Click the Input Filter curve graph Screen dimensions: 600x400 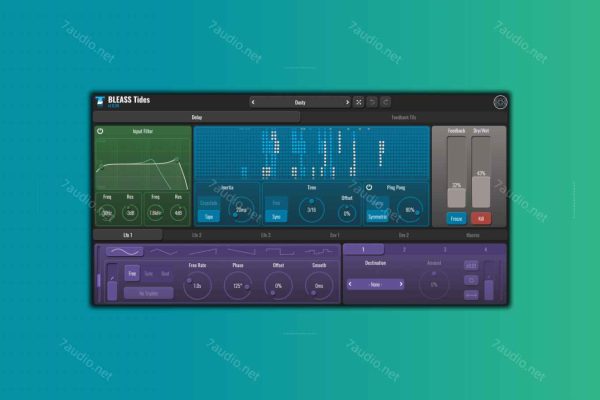click(143, 164)
